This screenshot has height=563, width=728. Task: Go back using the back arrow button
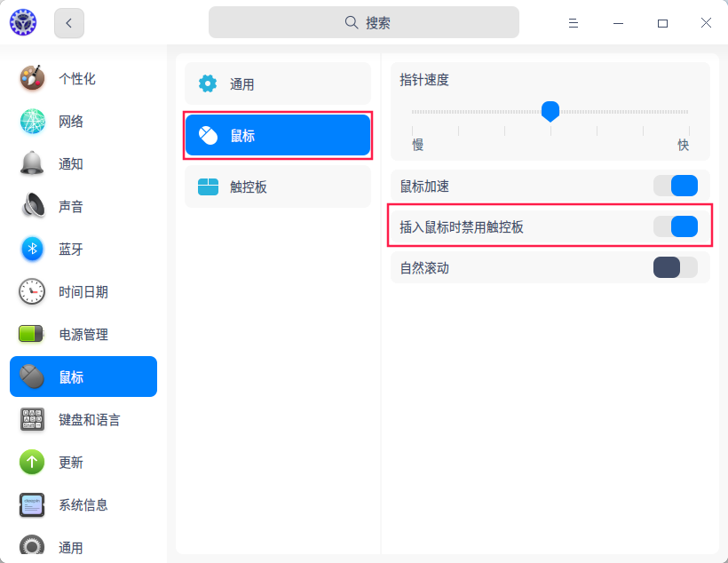[x=69, y=23]
